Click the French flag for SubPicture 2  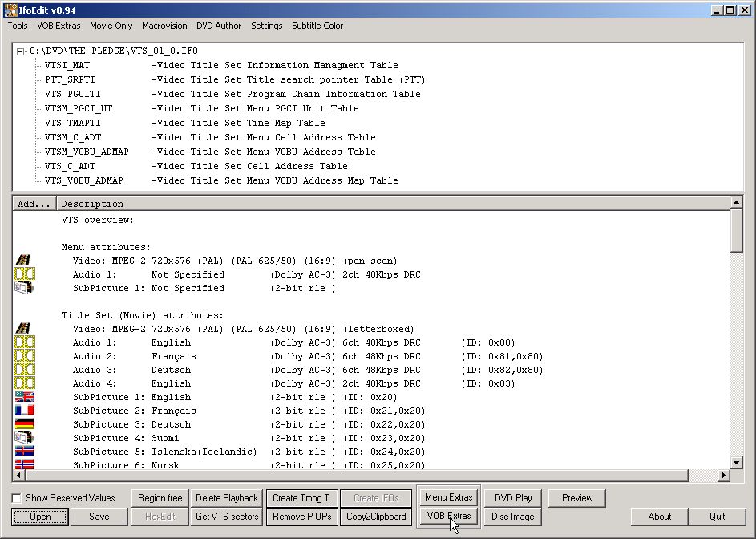(25, 411)
